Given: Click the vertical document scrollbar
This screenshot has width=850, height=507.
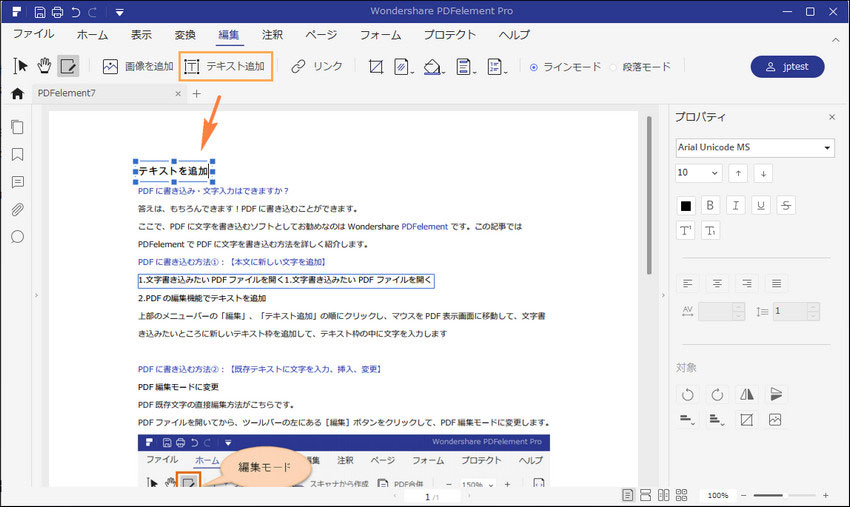Looking at the screenshot, I should pyautogui.click(x=649, y=195).
